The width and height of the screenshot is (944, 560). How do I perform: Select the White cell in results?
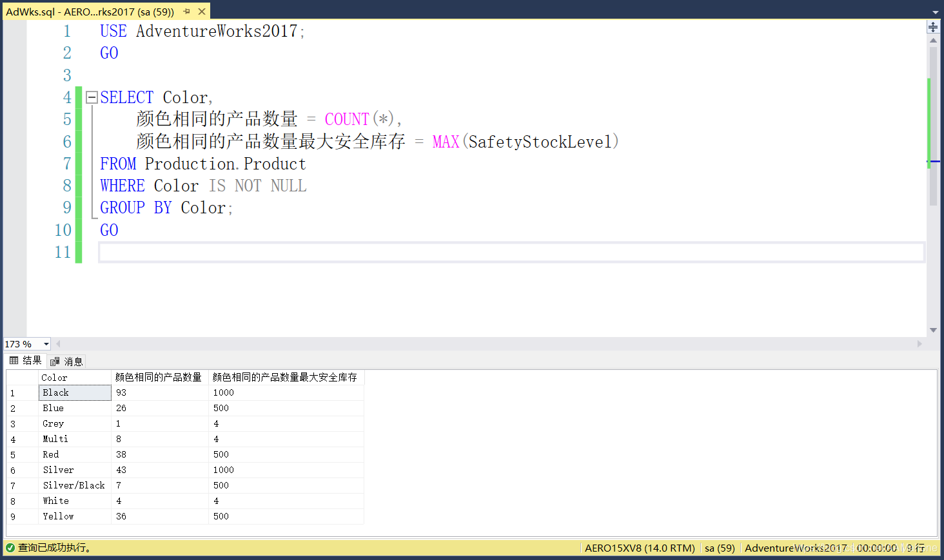tap(75, 501)
